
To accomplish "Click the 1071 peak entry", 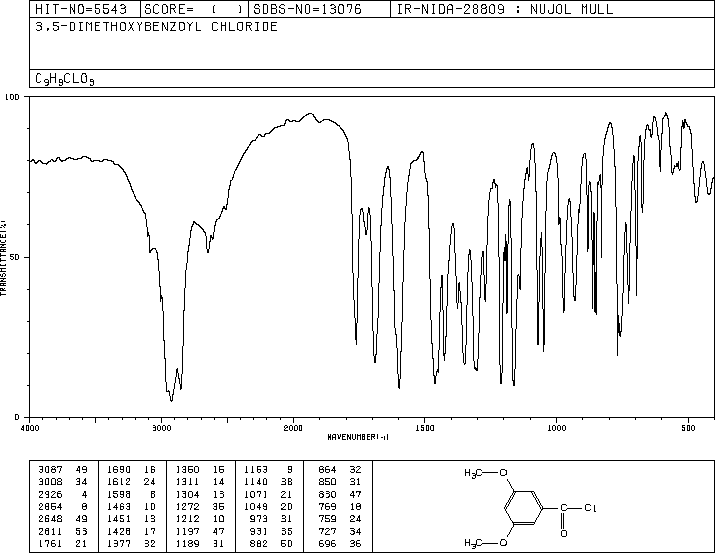I will (x=269, y=494).
